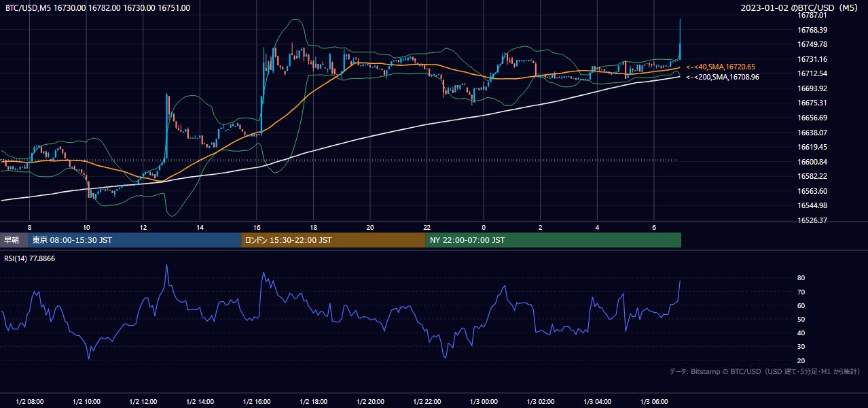Click price axis value 16544.98

[x=812, y=205]
